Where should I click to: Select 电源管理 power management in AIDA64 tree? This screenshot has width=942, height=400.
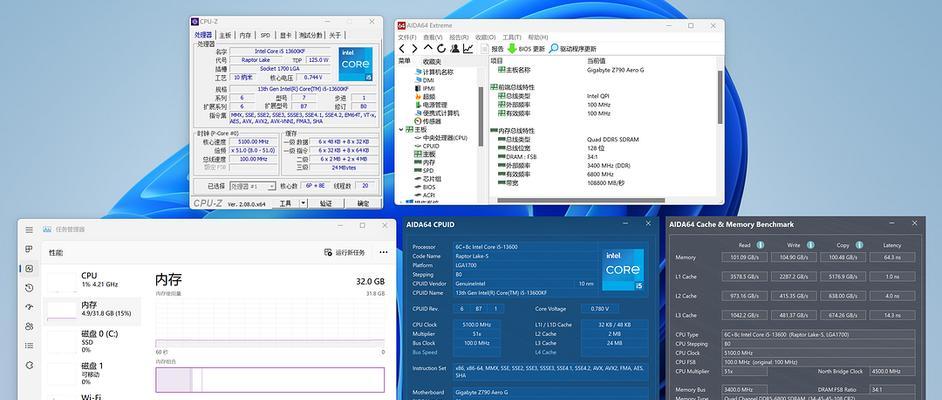[x=431, y=105]
